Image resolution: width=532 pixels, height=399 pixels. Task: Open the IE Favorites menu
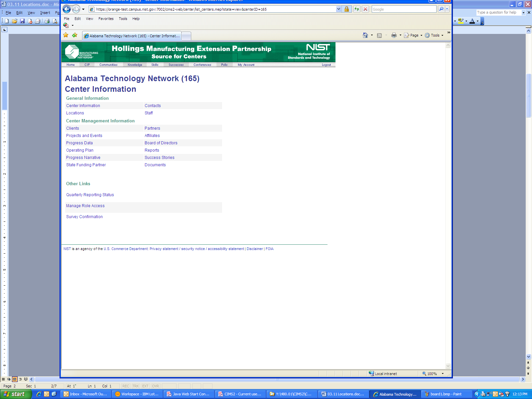click(x=106, y=19)
